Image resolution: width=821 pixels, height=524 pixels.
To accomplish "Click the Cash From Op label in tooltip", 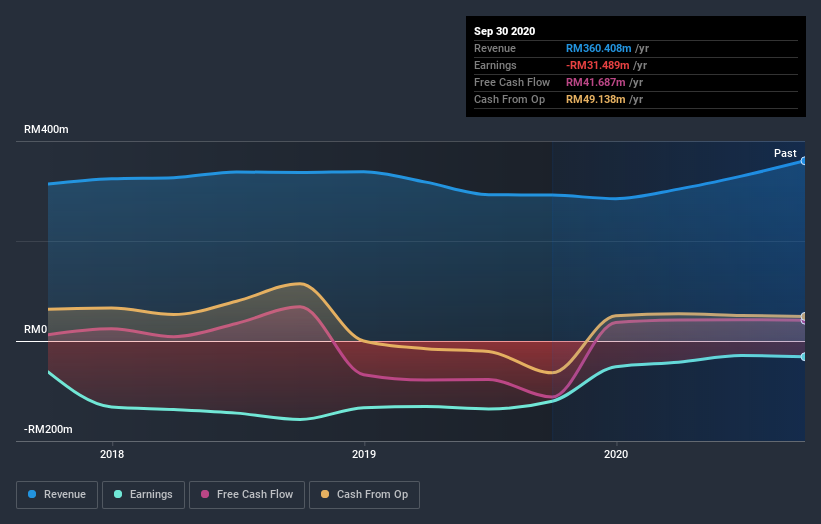I will click(509, 99).
